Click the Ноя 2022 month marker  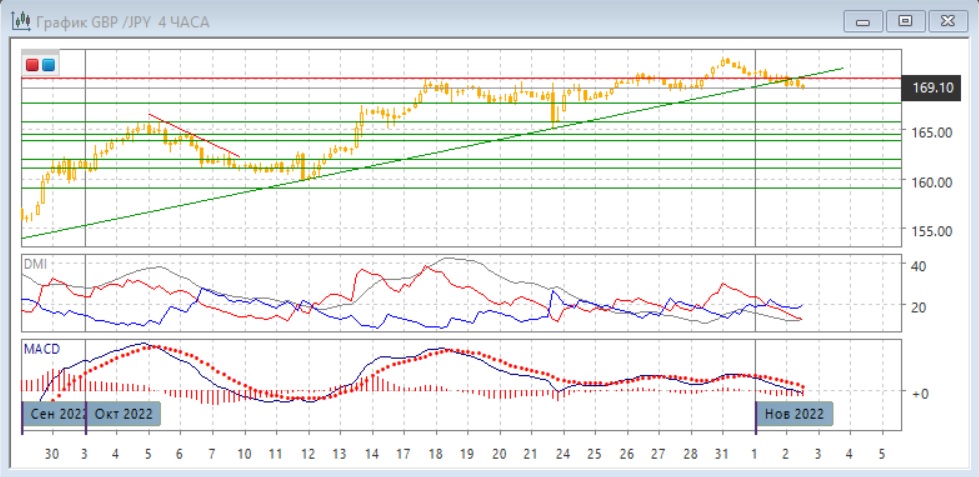[x=793, y=413]
